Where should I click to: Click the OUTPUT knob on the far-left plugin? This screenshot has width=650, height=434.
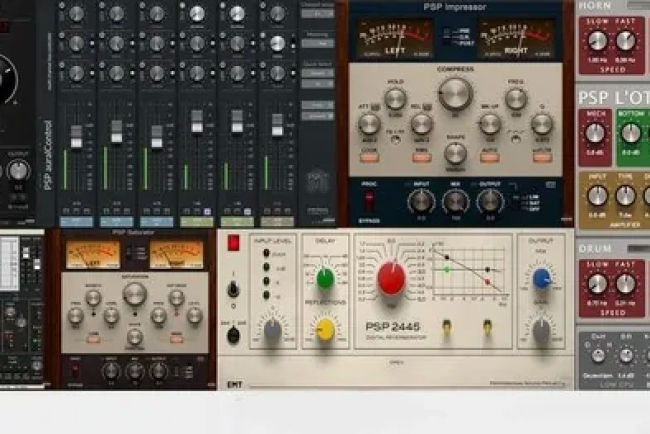[18, 170]
